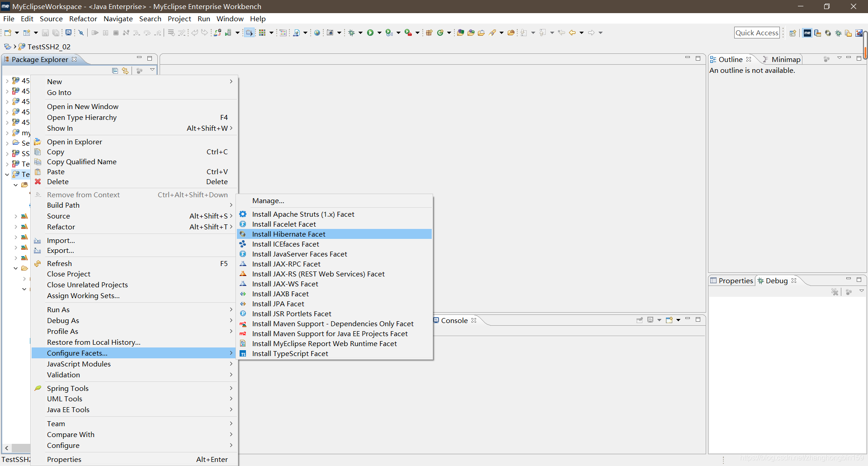Expand the Build Path submenu
The height and width of the screenshot is (466, 868).
click(x=134, y=205)
